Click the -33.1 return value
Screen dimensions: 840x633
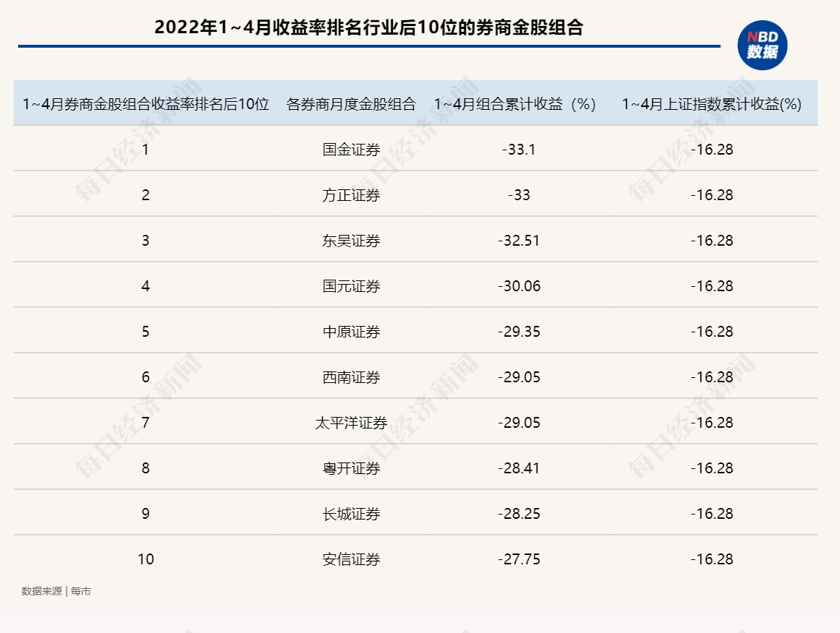[519, 150]
